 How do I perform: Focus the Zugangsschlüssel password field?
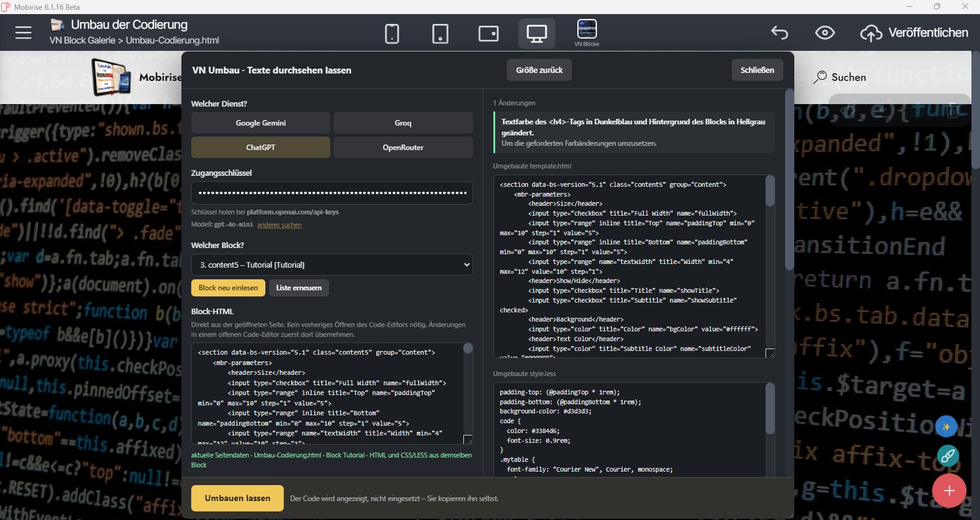(332, 193)
